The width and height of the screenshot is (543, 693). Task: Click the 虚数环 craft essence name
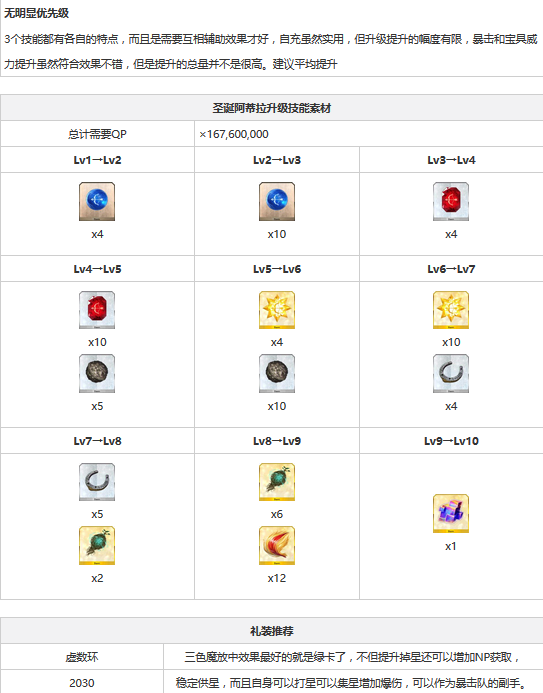[82, 657]
